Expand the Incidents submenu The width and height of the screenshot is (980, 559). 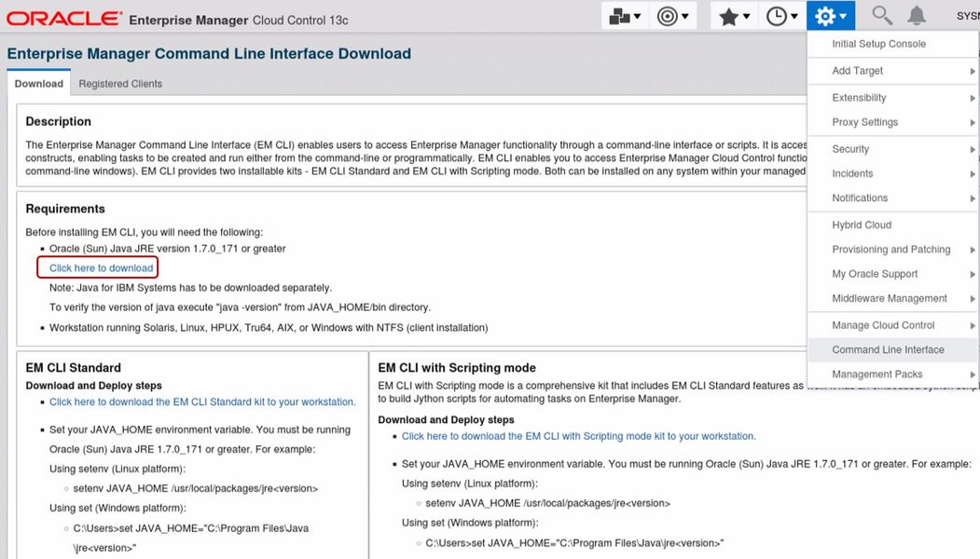892,173
